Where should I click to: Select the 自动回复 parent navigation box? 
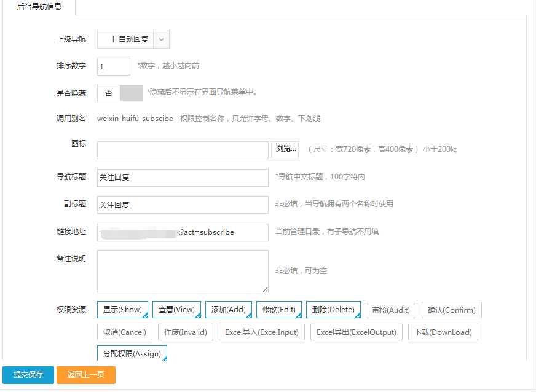click(x=125, y=40)
